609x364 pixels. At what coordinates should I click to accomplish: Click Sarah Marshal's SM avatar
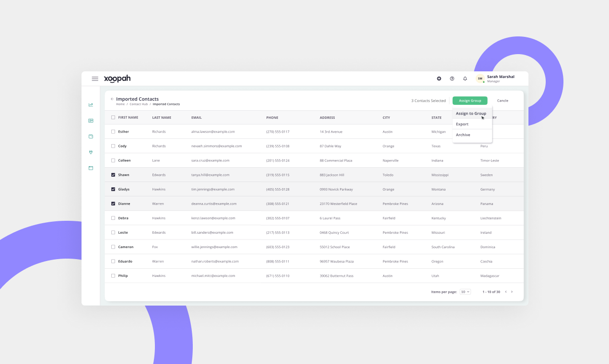point(480,78)
